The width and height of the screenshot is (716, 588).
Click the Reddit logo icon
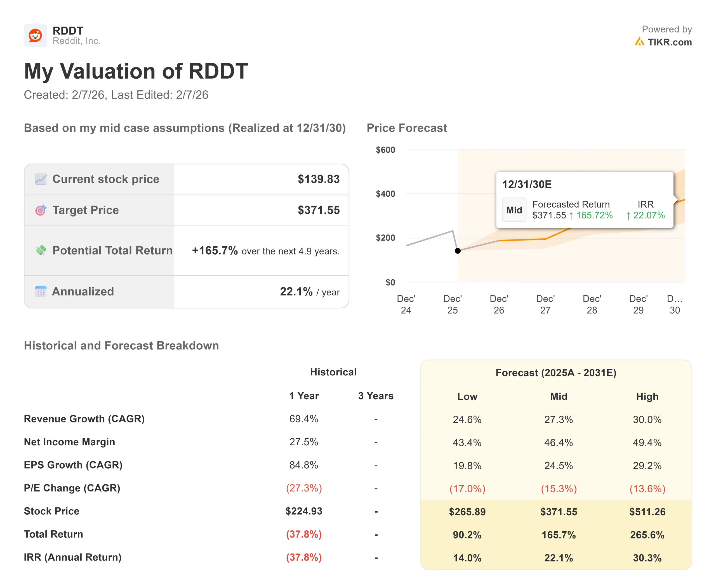[x=35, y=35]
